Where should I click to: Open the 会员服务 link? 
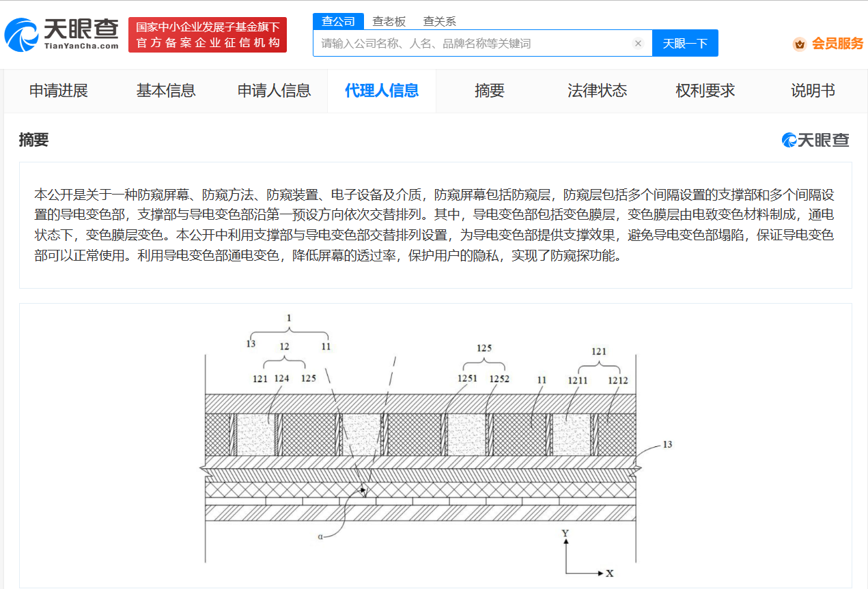pos(837,44)
